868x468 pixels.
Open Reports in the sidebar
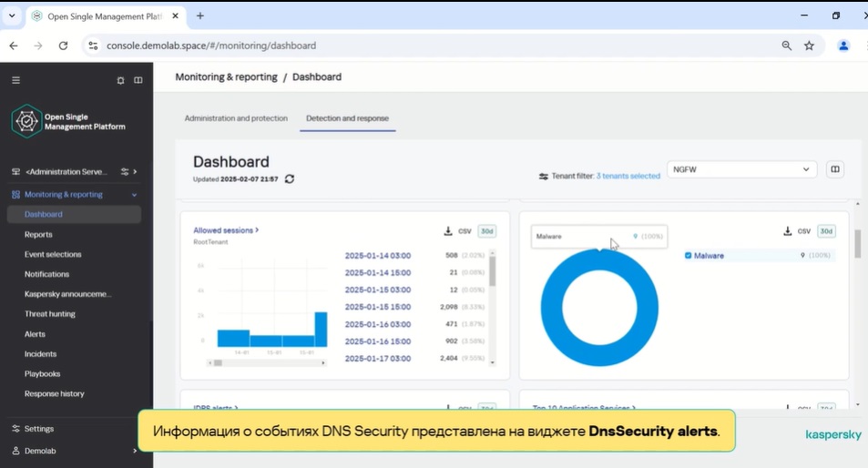[38, 235]
